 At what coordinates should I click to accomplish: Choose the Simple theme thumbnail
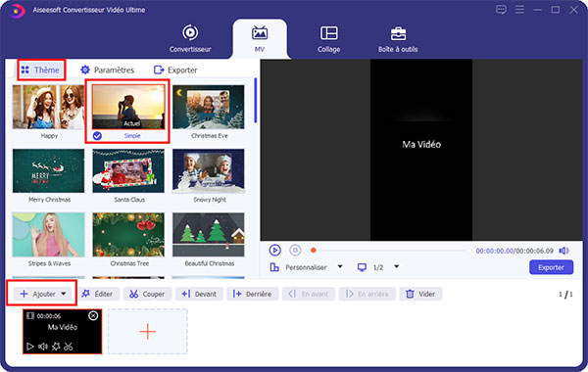point(128,107)
